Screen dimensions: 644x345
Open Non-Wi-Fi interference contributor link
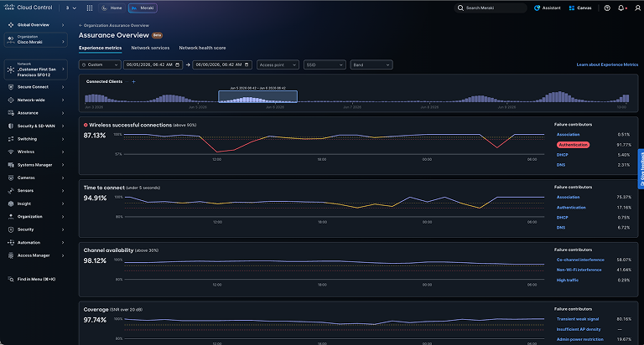[579, 270]
